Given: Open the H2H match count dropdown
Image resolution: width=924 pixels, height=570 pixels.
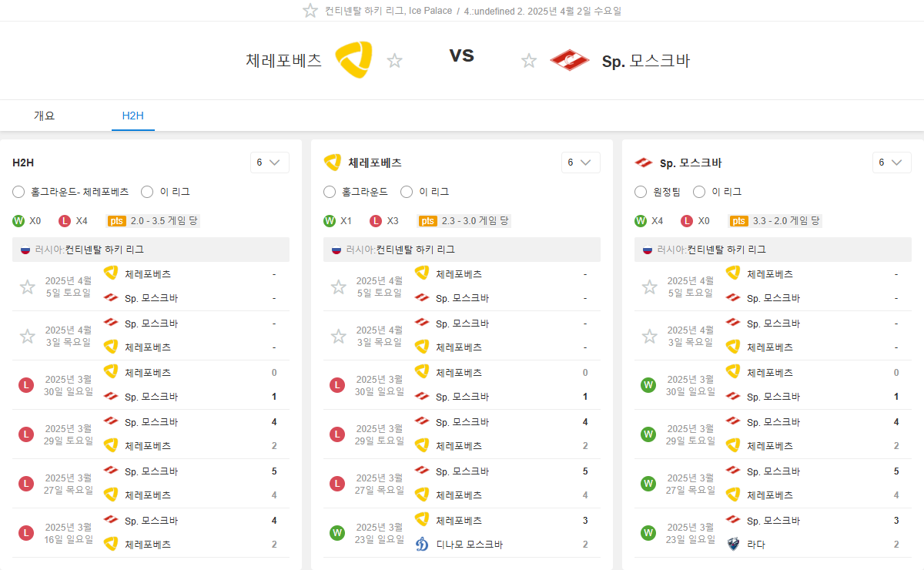Looking at the screenshot, I should pyautogui.click(x=269, y=163).
